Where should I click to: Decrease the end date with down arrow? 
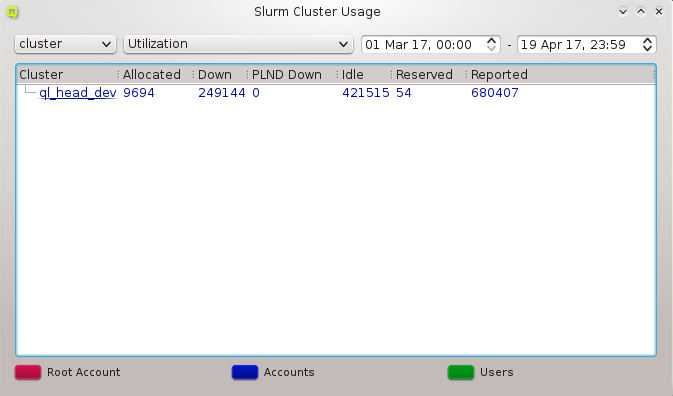pyautogui.click(x=647, y=48)
